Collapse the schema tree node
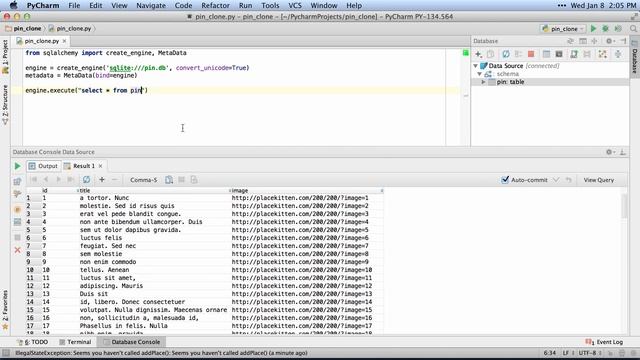The image size is (640, 360). tap(480, 74)
